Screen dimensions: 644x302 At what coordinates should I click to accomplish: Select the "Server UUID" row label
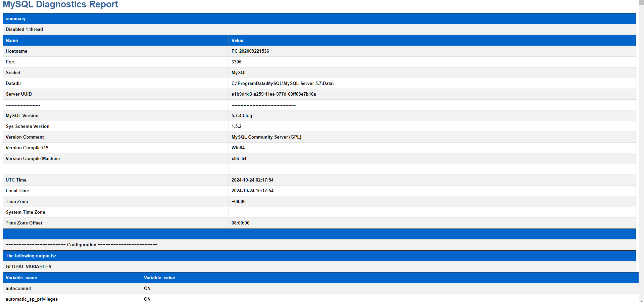tap(19, 94)
